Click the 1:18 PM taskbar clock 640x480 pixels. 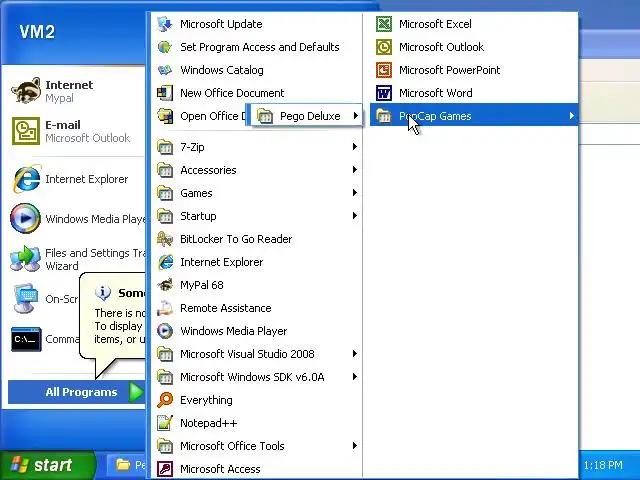tap(603, 465)
